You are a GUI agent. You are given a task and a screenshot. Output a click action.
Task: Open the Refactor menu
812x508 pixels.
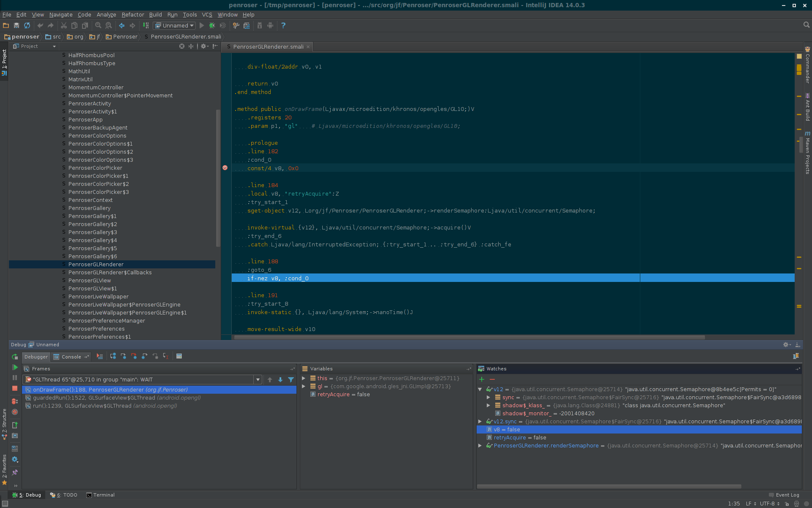coord(133,14)
